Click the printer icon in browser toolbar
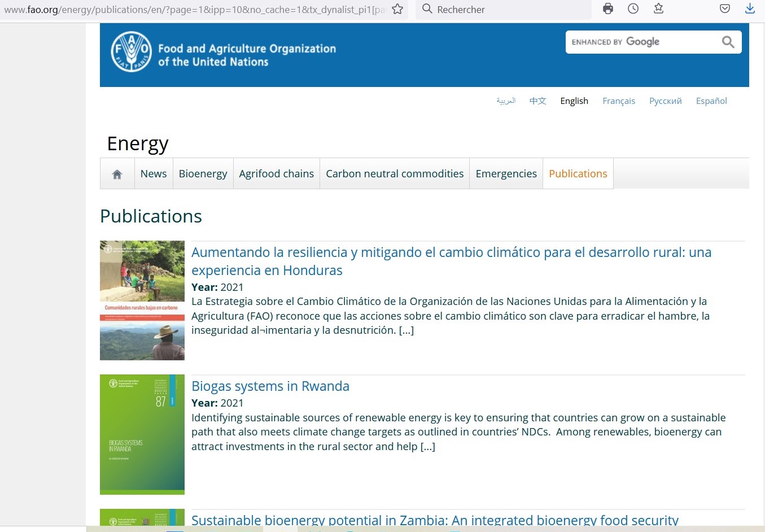Image resolution: width=765 pixels, height=532 pixels. 608,8
